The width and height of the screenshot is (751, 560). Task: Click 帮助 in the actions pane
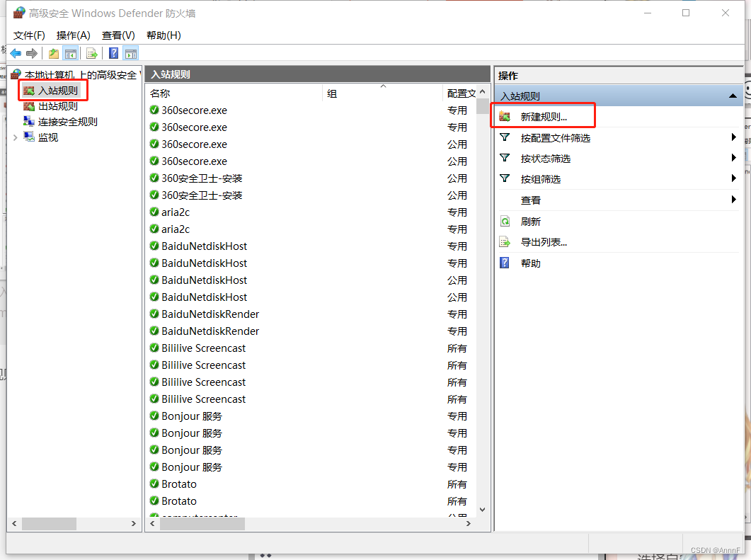(x=531, y=263)
